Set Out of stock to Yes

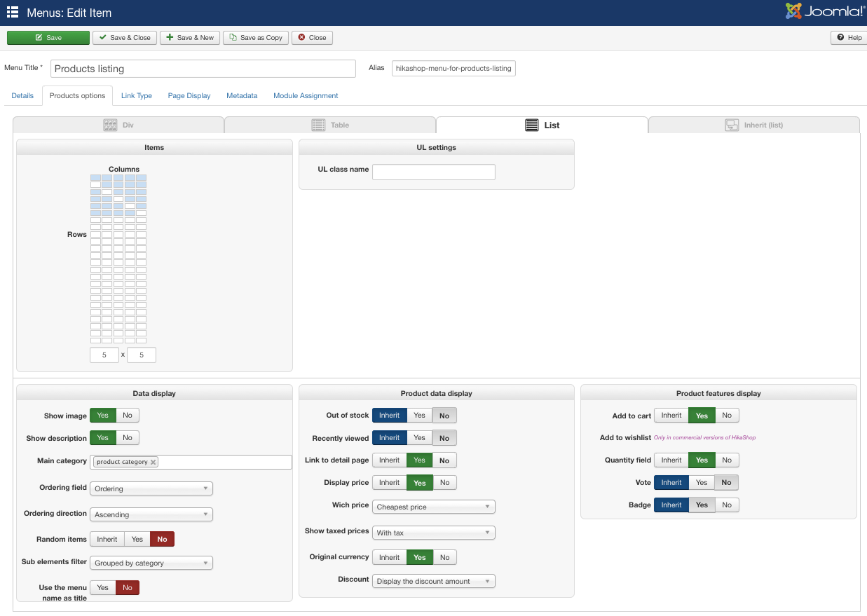click(419, 416)
